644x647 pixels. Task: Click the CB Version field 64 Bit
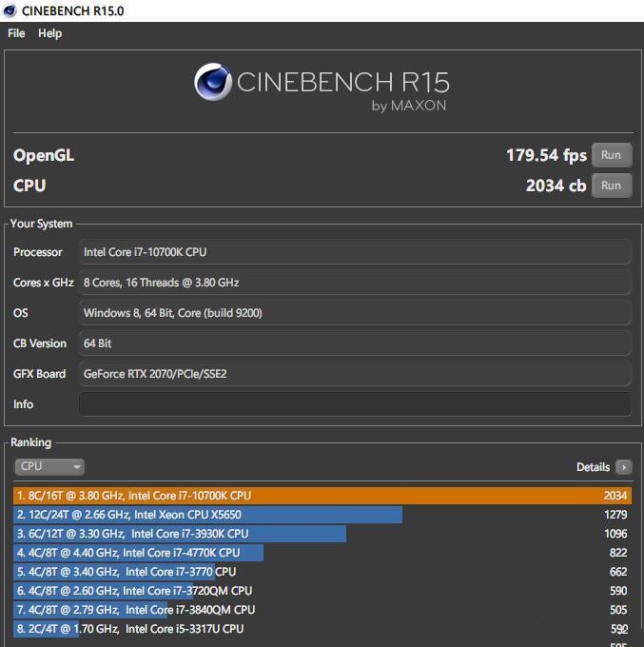[x=355, y=343]
